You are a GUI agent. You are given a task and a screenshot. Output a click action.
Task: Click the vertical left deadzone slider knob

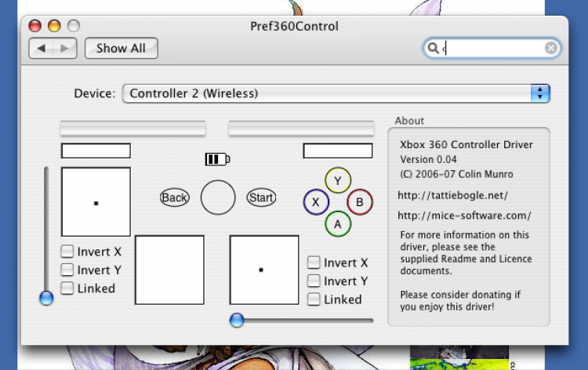pyautogui.click(x=46, y=299)
